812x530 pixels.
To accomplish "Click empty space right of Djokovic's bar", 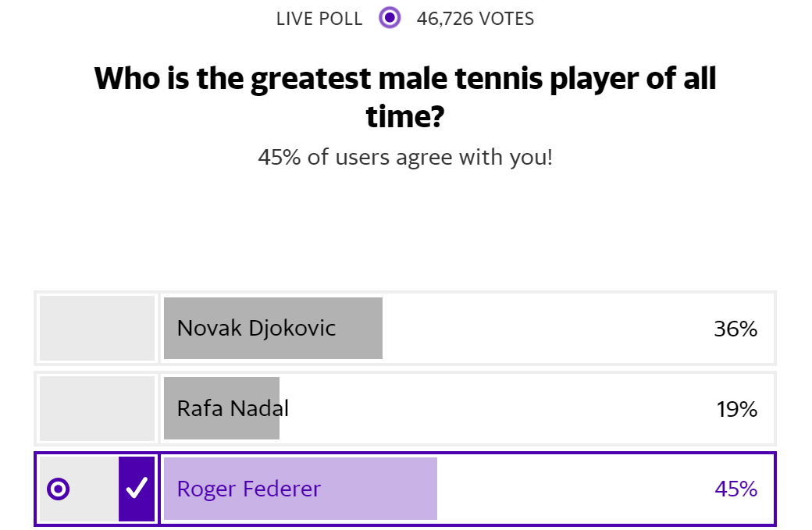I will pyautogui.click(x=539, y=329).
